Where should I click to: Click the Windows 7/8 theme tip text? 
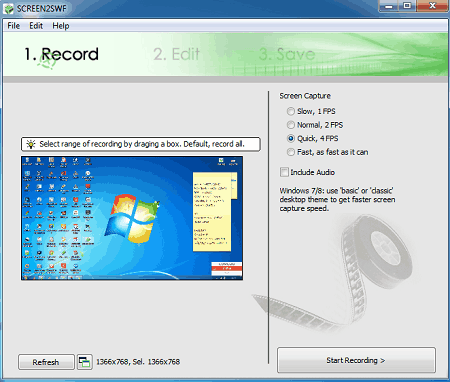pos(337,199)
